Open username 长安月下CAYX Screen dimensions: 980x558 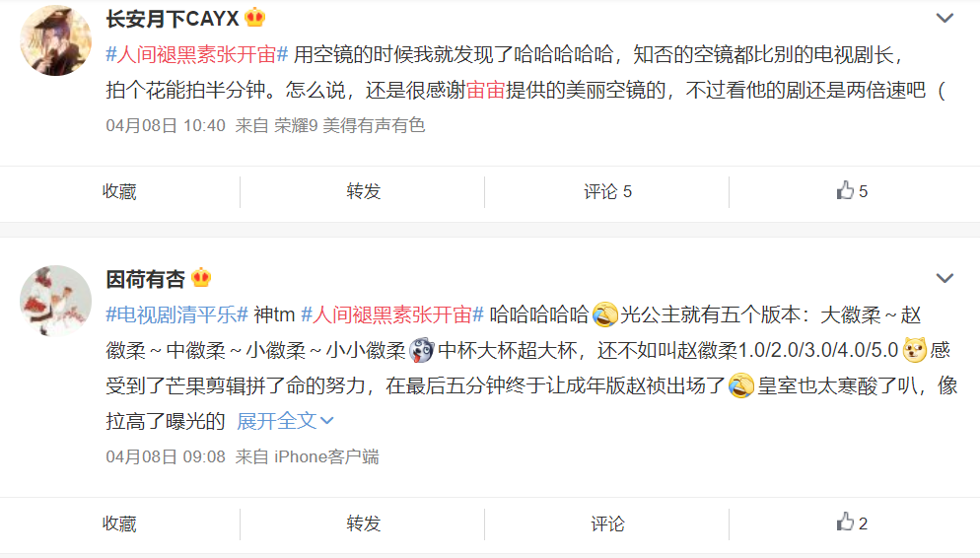[173, 19]
